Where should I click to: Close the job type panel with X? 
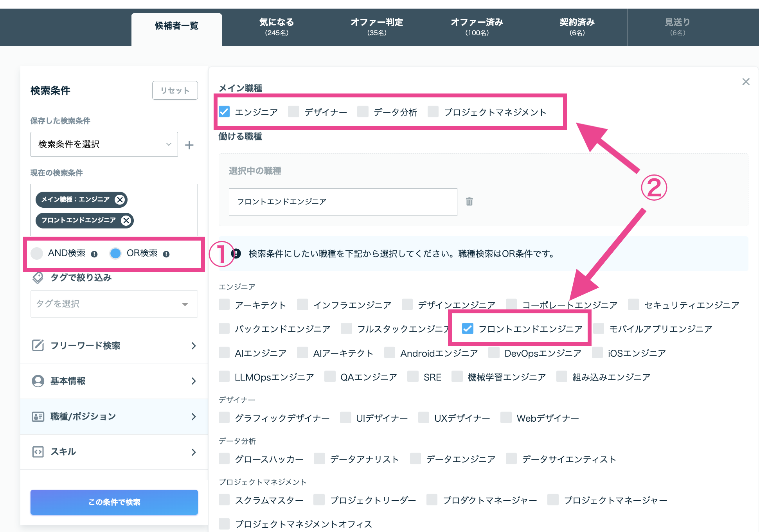(746, 82)
